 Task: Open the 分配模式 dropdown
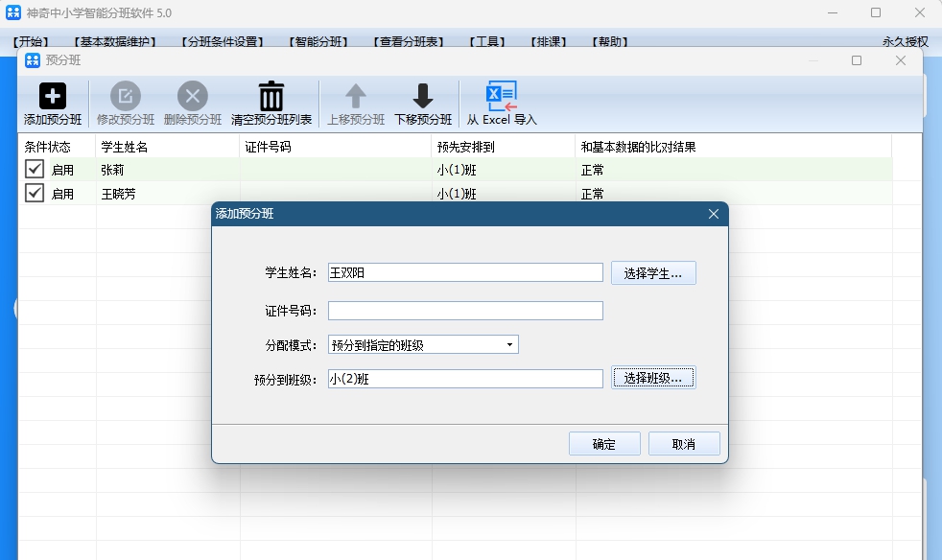coord(511,344)
